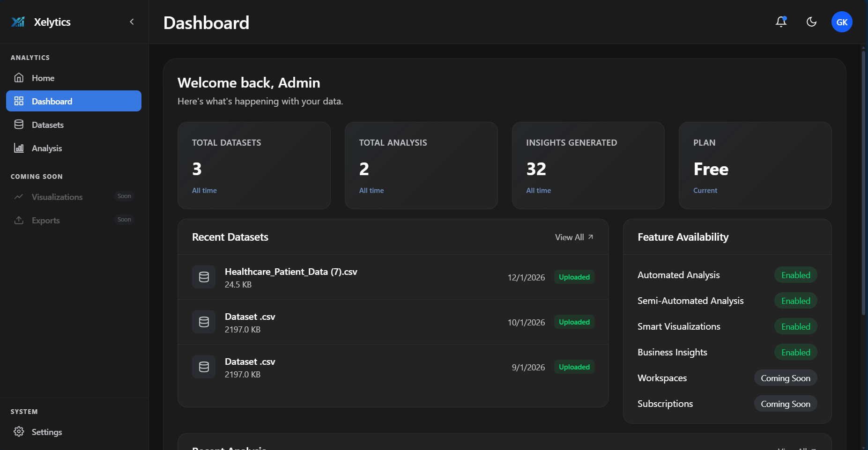The image size is (868, 450).
Task: Click the Enabled toggle for Automated Analysis
Action: (x=795, y=275)
